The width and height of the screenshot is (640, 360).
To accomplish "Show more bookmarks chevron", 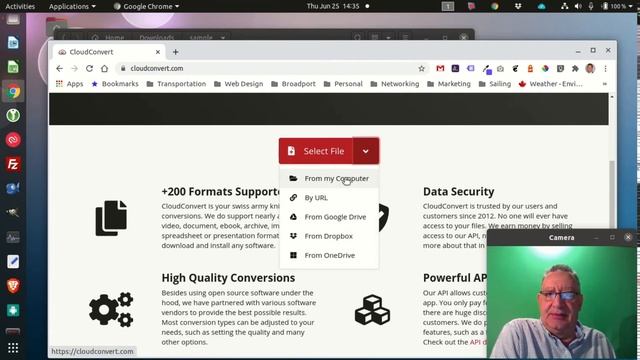I will (x=604, y=84).
